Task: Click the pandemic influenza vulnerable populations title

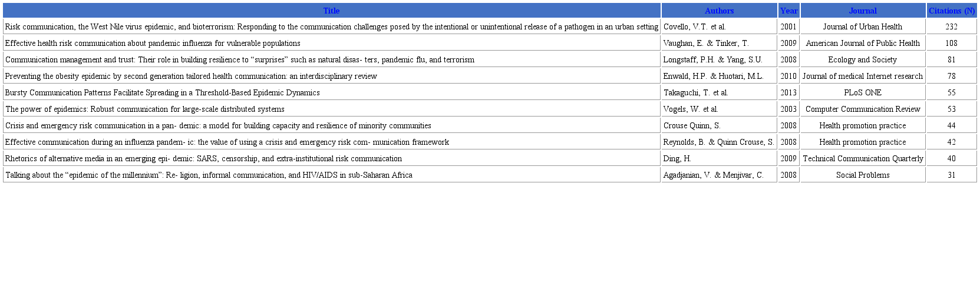Action: (x=153, y=44)
